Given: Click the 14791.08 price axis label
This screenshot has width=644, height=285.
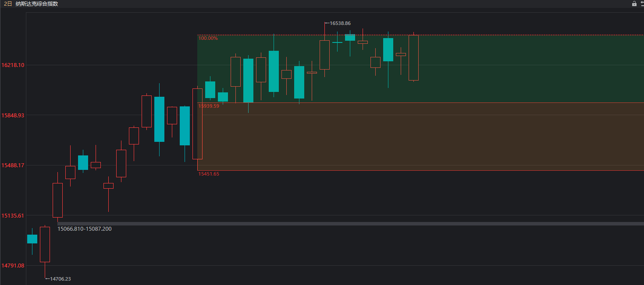Looking at the screenshot, I should click(x=13, y=266).
